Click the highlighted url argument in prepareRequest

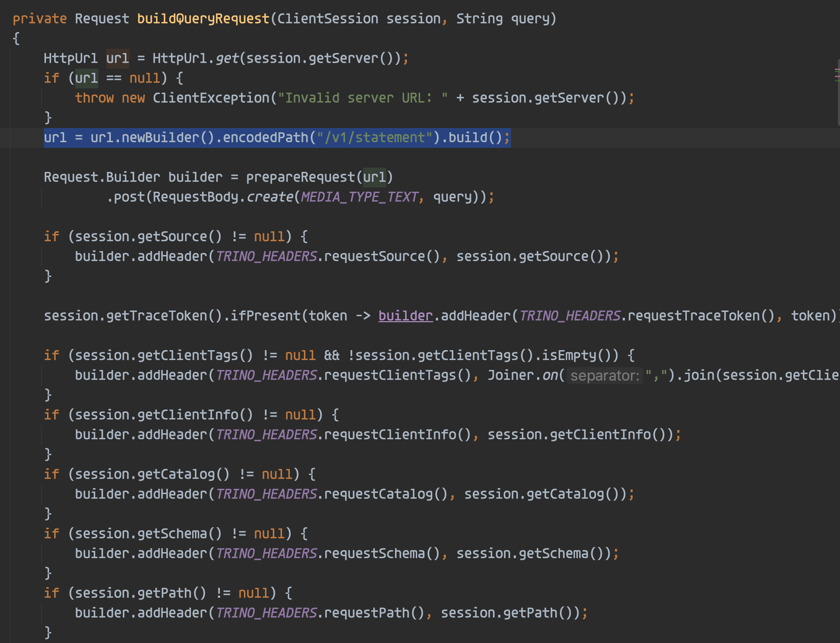[374, 177]
